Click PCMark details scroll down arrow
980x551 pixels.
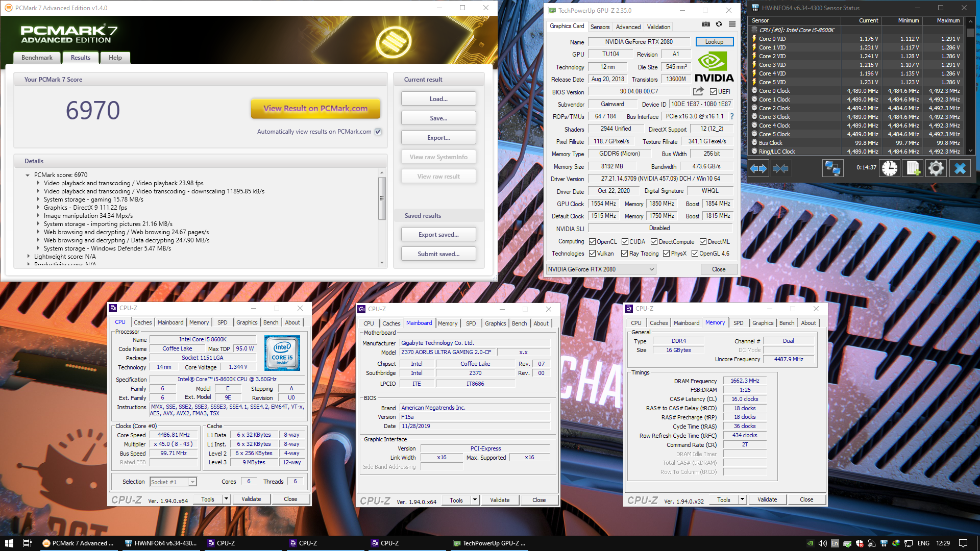pyautogui.click(x=382, y=263)
